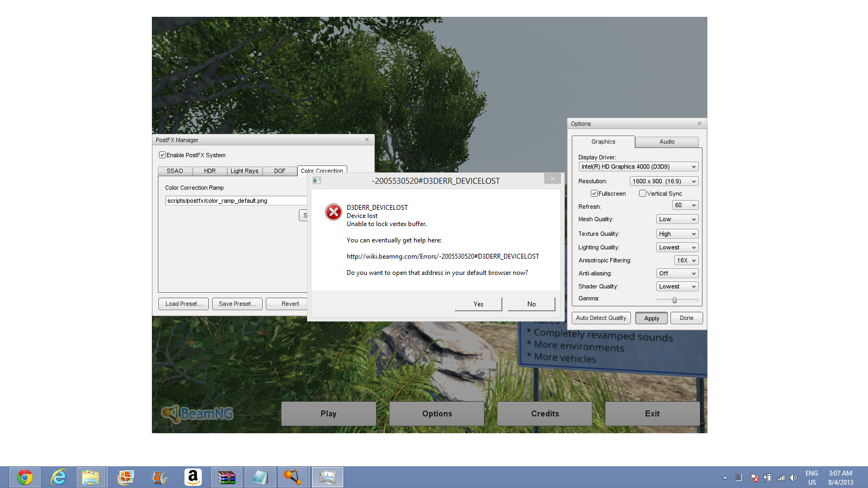Open the Shader Quality dropdown

point(677,286)
